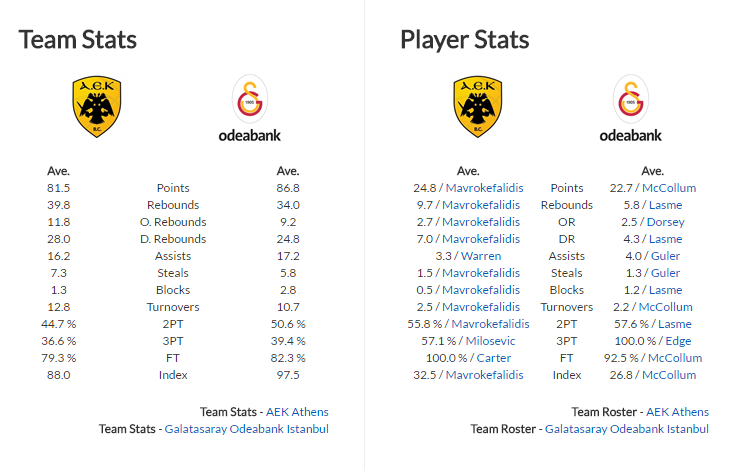This screenshot has height=471, width=735.
Task: Click Guler in the Steals row
Action: (665, 273)
